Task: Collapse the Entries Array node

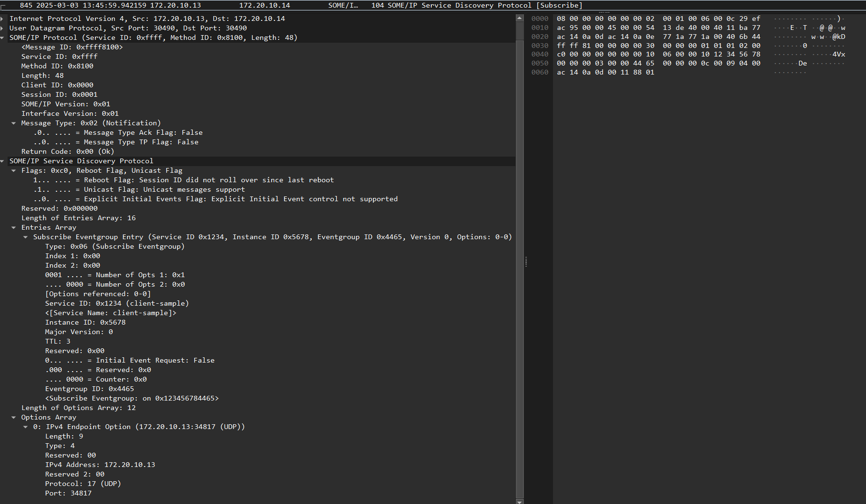Action: coord(14,227)
